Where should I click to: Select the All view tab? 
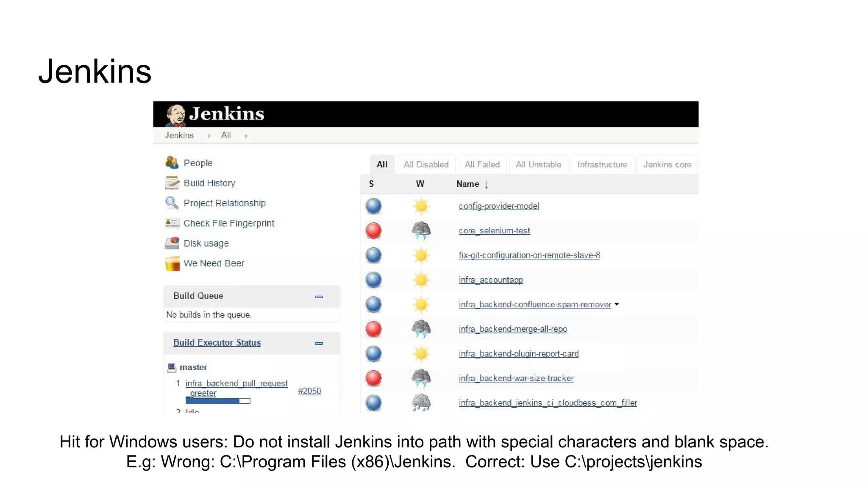tap(382, 164)
